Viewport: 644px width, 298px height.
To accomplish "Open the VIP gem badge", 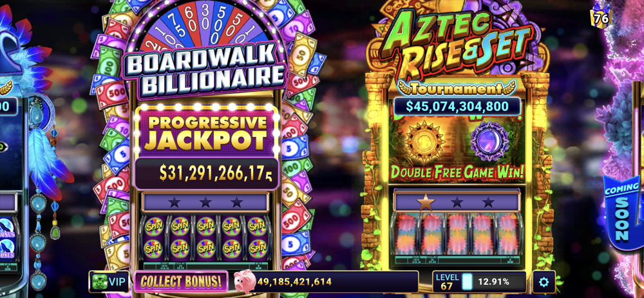I will 108,282.
